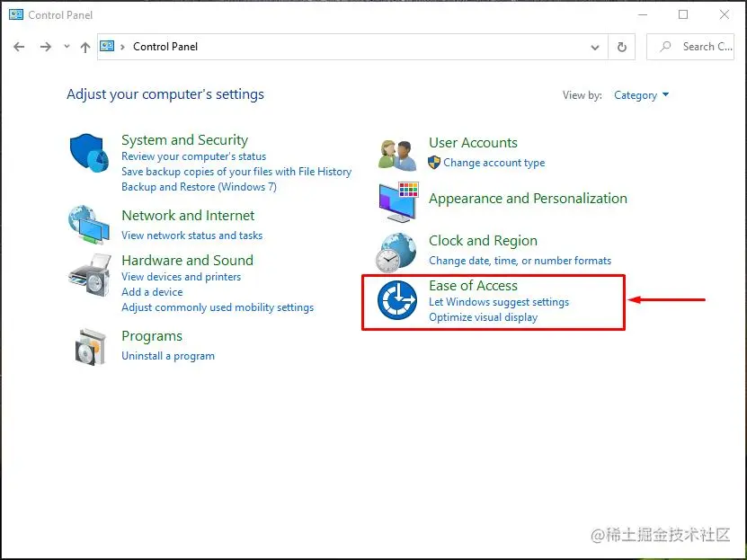This screenshot has width=747, height=560.
Task: Open System and Security shield icon
Action: (x=89, y=153)
